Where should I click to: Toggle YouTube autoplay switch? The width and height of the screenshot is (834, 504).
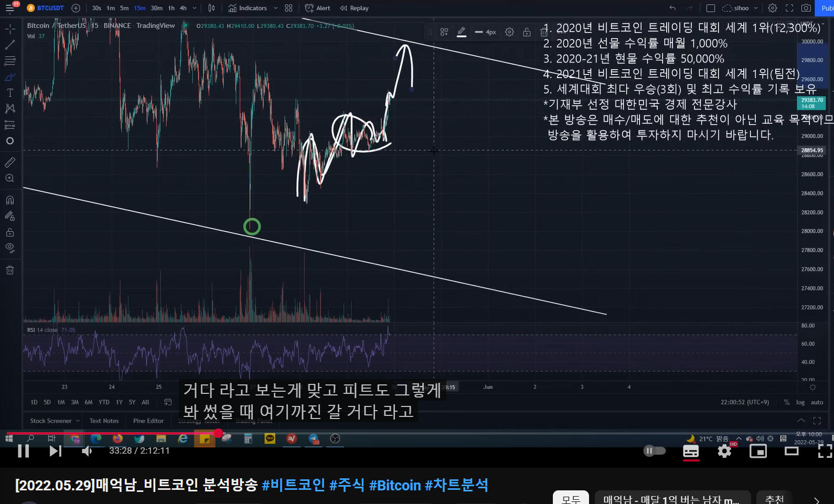click(x=654, y=451)
